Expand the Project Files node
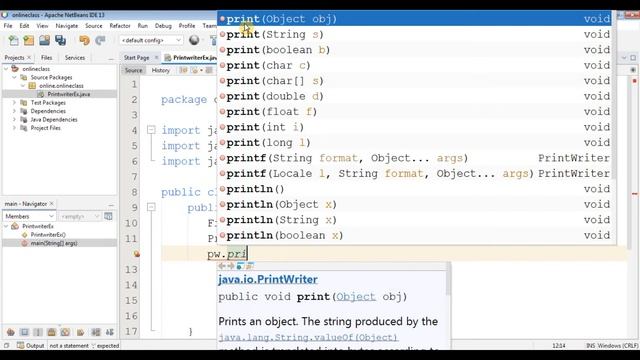The height and width of the screenshot is (360, 640). pyautogui.click(x=14, y=128)
